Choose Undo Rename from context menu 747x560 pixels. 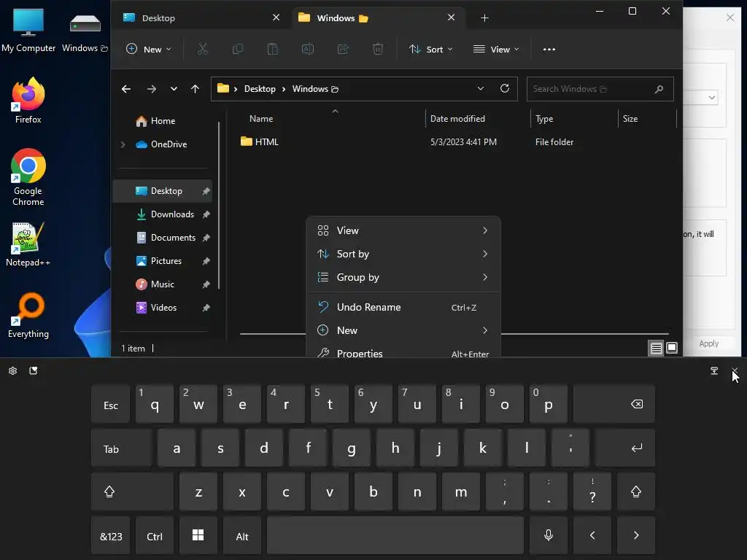click(x=403, y=307)
